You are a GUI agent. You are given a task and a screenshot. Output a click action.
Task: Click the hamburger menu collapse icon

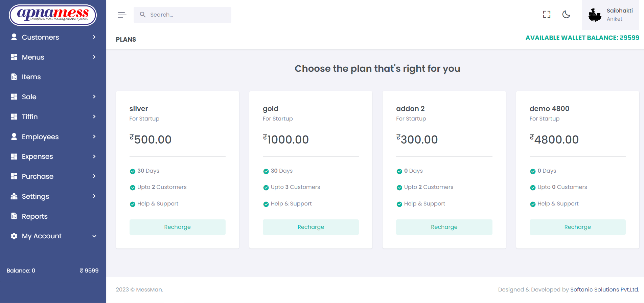(x=122, y=15)
